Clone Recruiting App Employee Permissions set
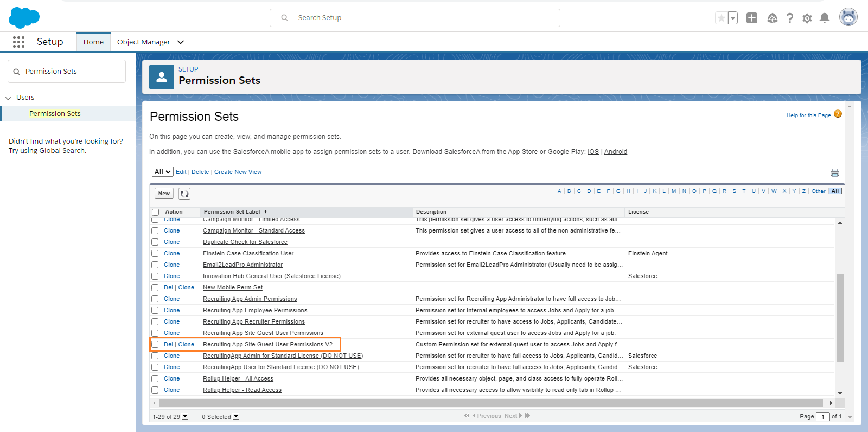868x432 pixels. [x=171, y=311]
